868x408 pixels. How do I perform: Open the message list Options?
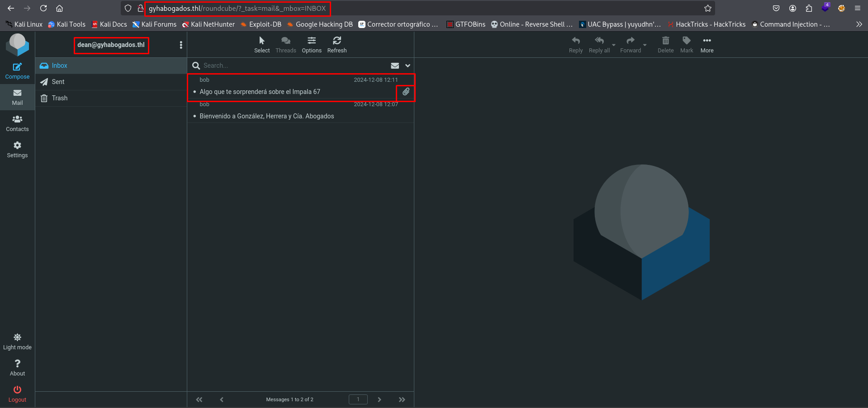(312, 44)
